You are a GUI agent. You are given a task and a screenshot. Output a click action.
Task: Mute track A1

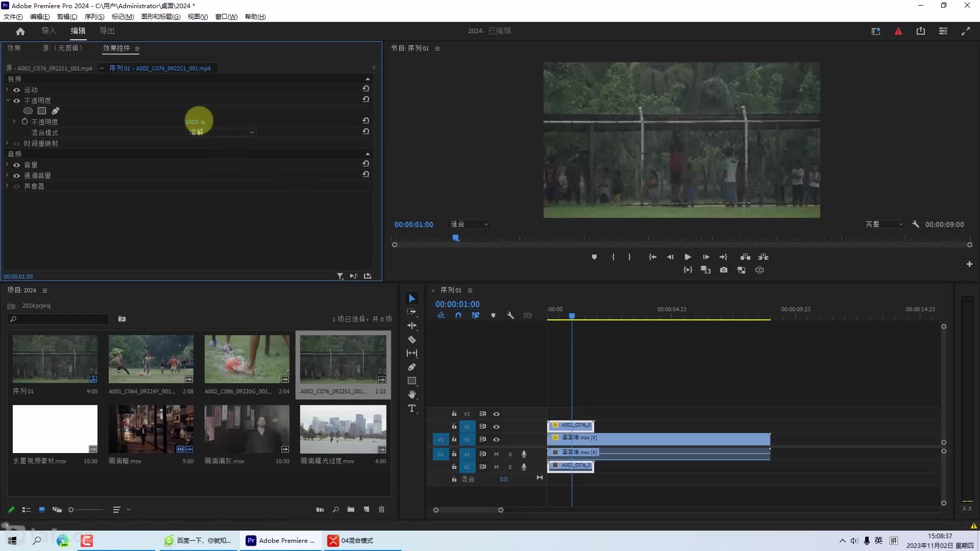(x=496, y=454)
